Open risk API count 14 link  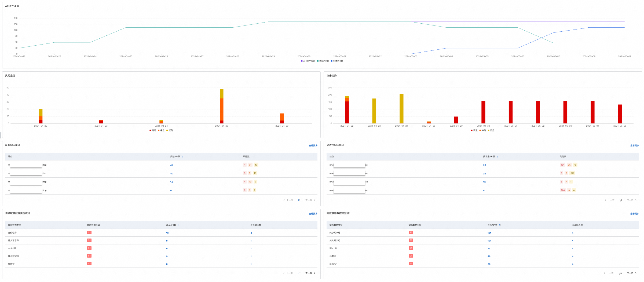(x=171, y=182)
